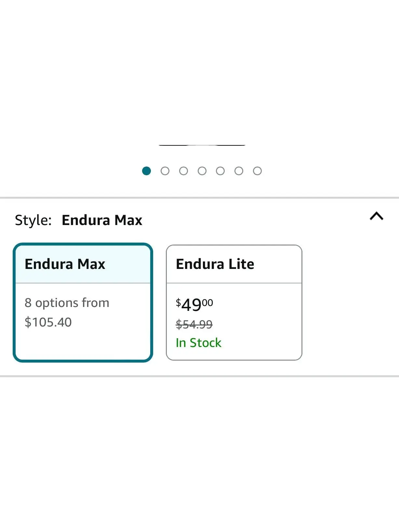
Task: Show the fifth image carousel dot
Action: tap(220, 171)
